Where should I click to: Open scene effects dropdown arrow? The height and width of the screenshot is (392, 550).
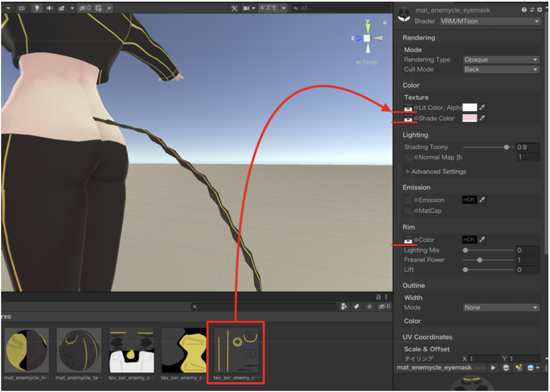pyautogui.click(x=72, y=8)
